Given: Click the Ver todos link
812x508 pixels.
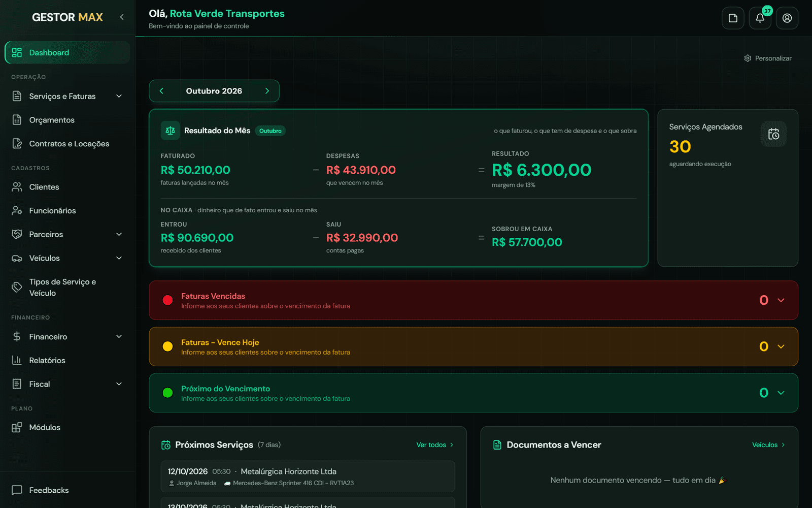Looking at the screenshot, I should (x=435, y=445).
